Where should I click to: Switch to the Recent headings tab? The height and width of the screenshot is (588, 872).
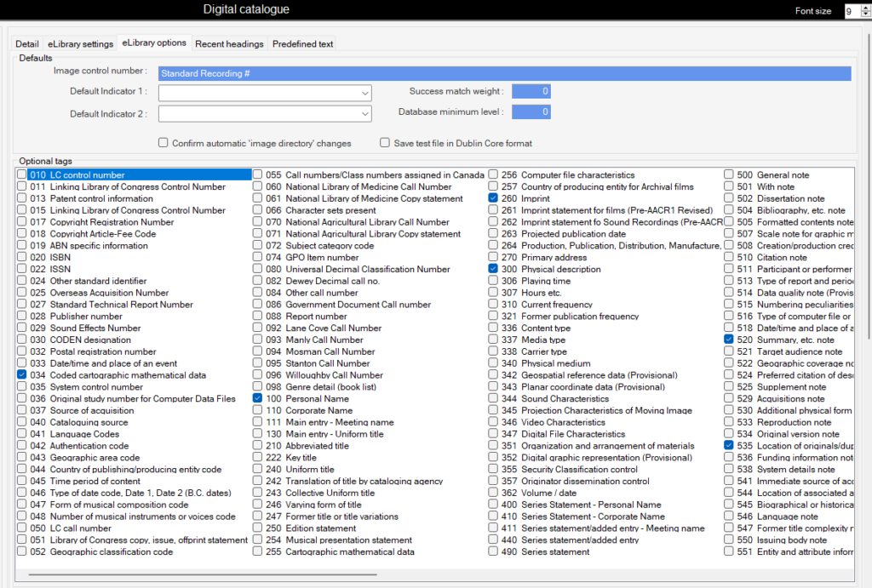tap(230, 43)
